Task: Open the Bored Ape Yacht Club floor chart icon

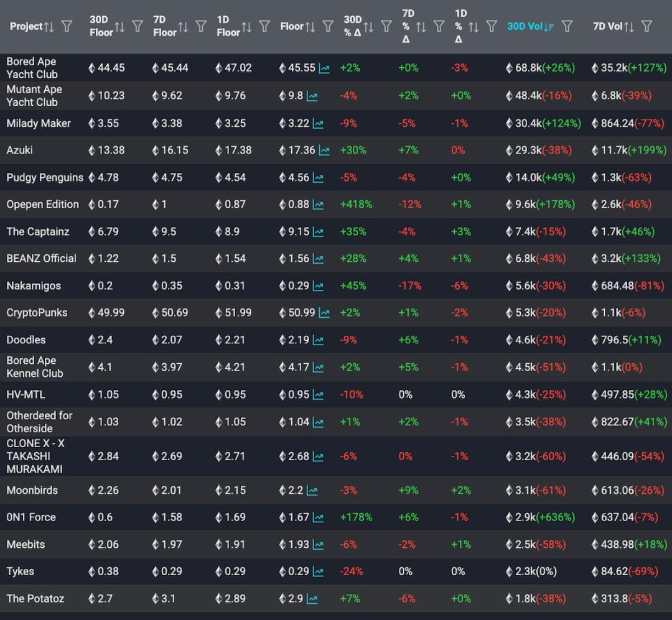Action: click(324, 68)
